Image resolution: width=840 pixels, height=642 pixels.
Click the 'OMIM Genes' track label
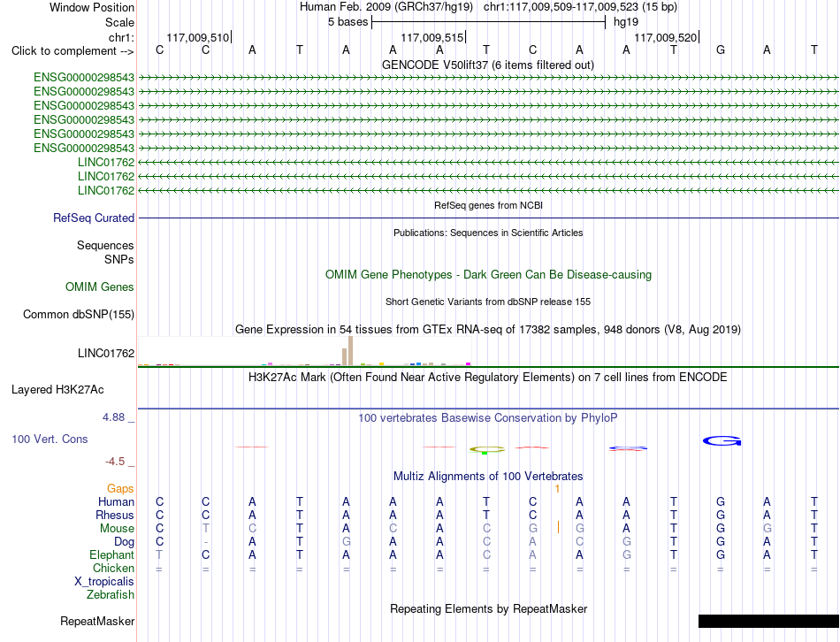pyautogui.click(x=100, y=287)
